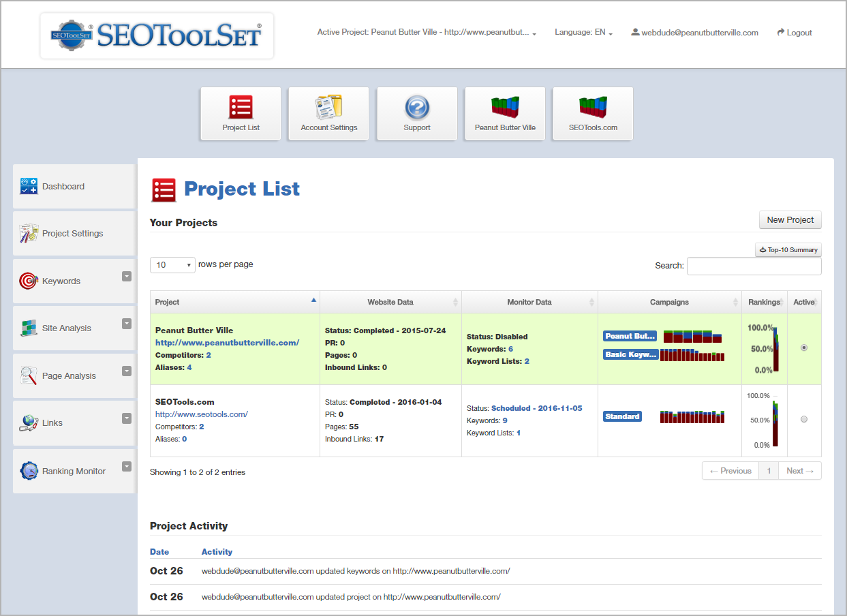The height and width of the screenshot is (616, 847).
Task: Click the Keywords target icon
Action: point(29,281)
